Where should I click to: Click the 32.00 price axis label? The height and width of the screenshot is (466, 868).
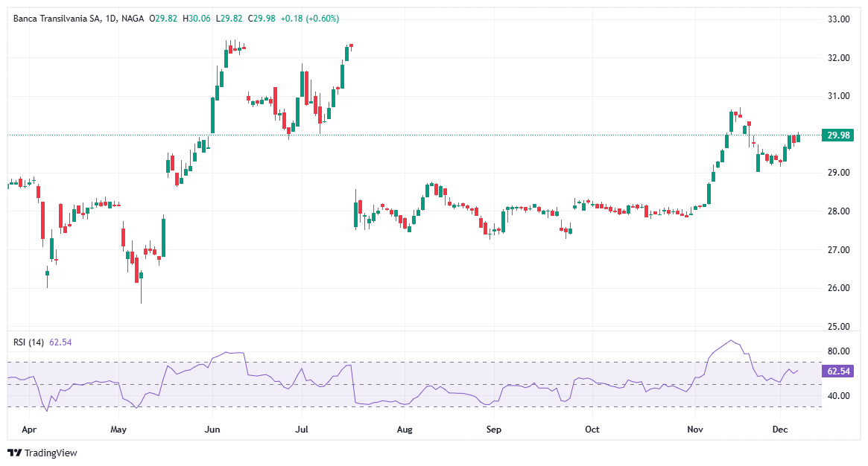point(838,57)
